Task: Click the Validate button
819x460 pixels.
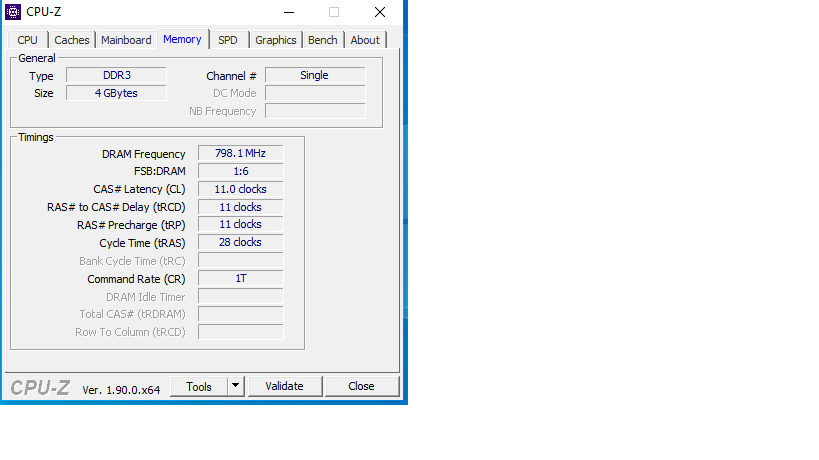Action: click(x=285, y=386)
